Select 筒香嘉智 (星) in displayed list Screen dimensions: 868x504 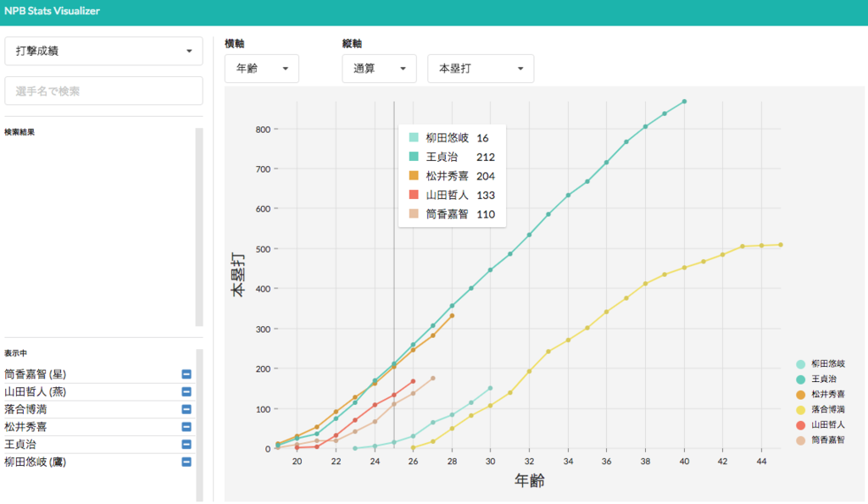pyautogui.click(x=36, y=374)
